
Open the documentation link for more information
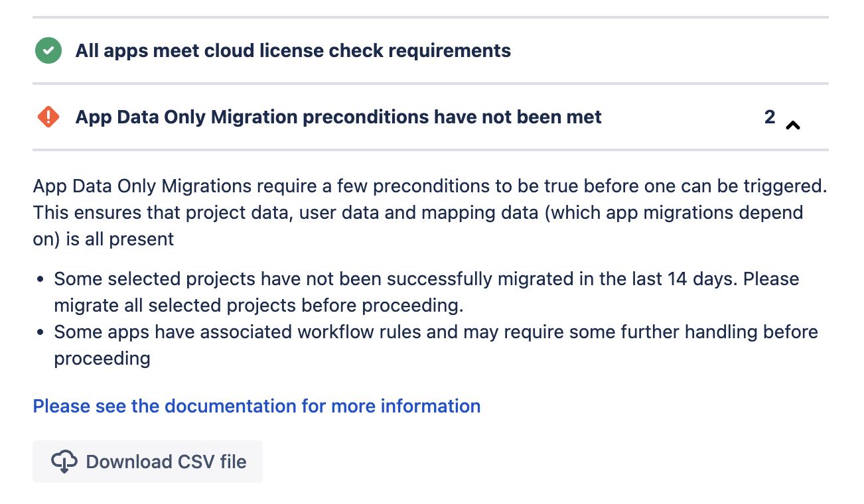click(256, 406)
